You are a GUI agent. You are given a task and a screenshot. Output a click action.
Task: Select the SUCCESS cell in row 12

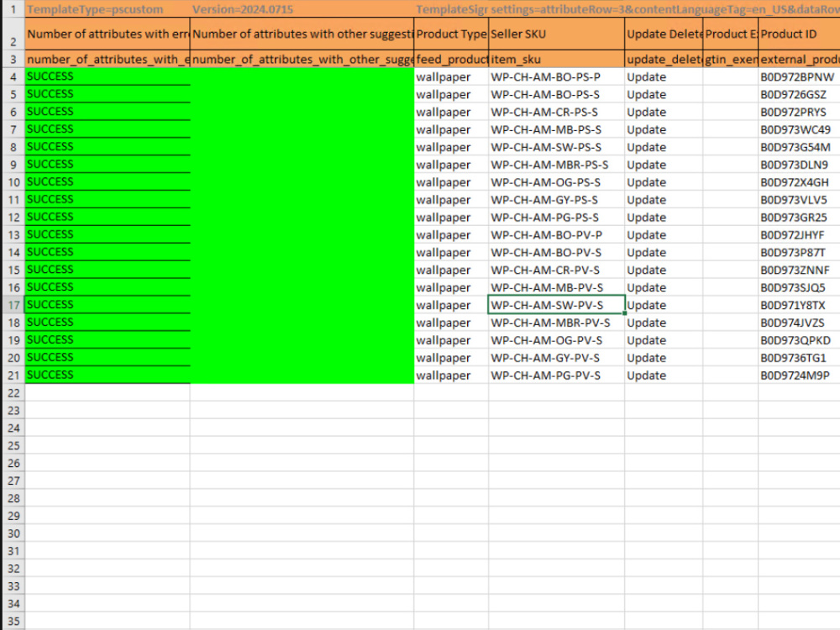tap(108, 217)
